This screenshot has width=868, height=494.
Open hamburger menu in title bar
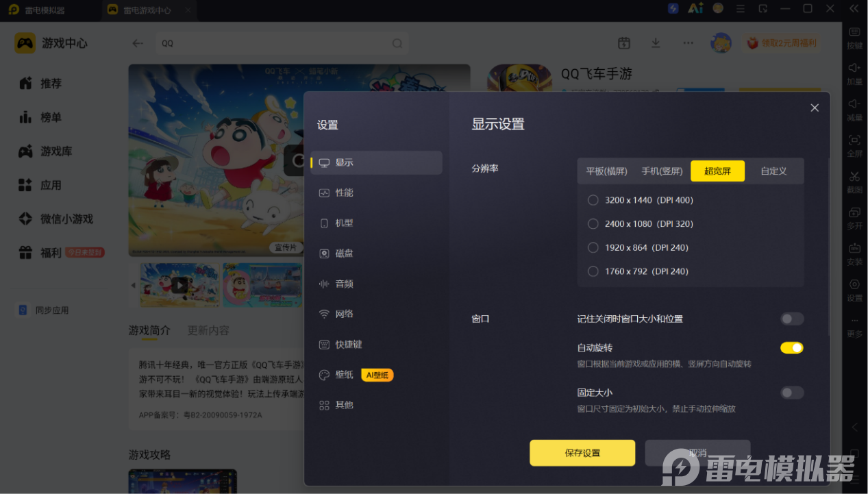coord(740,8)
